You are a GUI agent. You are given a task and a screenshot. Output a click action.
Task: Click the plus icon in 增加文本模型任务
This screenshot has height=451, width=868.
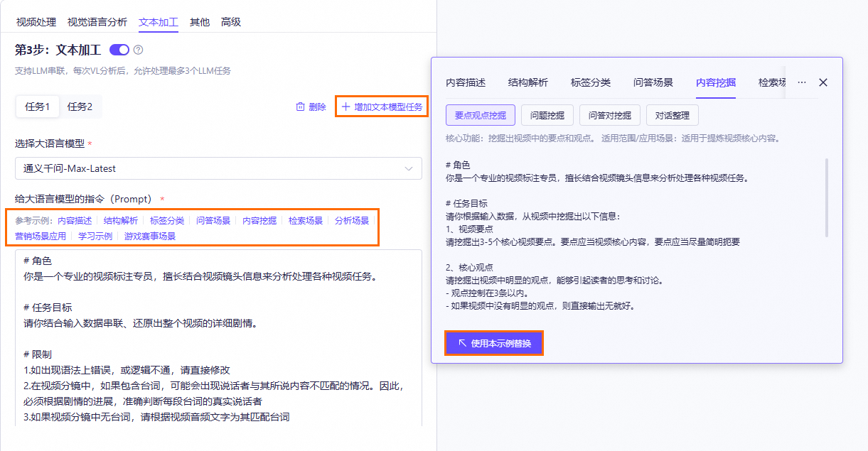pyautogui.click(x=346, y=107)
